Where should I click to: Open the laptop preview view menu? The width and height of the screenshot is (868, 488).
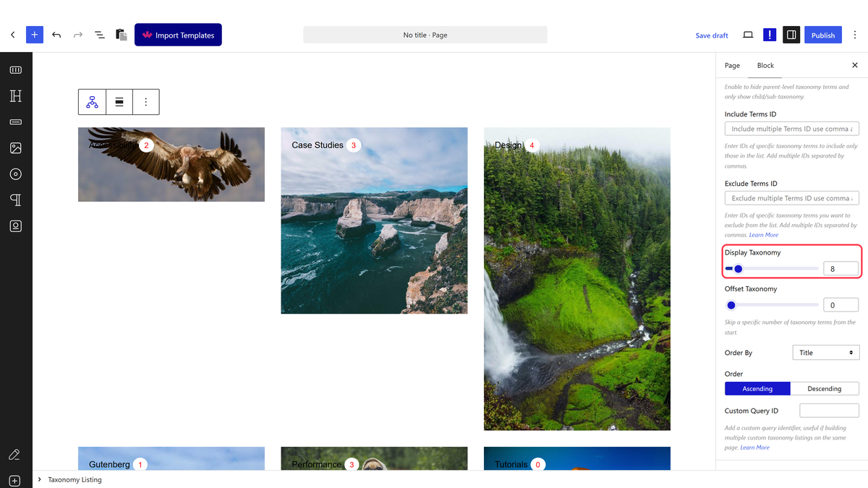tap(748, 35)
